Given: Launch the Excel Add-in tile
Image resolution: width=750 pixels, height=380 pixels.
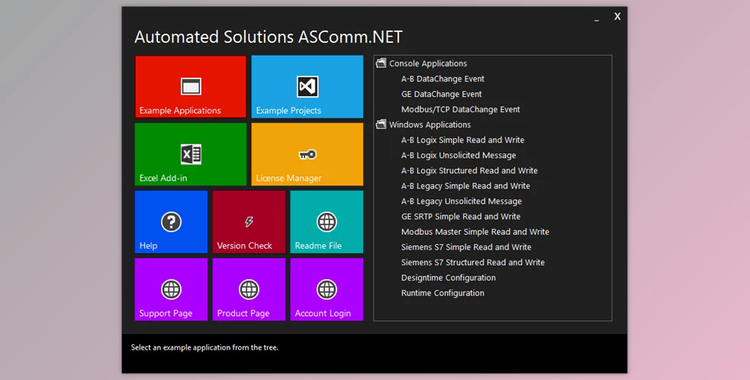Looking at the screenshot, I should click(190, 154).
